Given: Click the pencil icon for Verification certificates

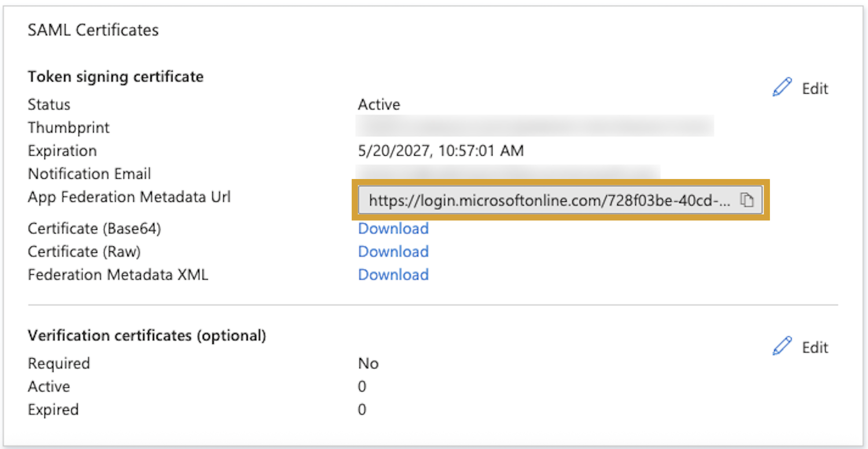Looking at the screenshot, I should point(782,347).
